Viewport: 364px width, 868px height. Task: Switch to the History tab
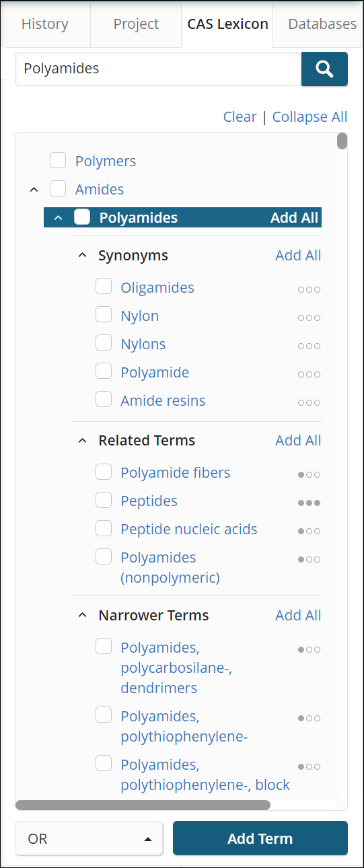[x=45, y=24]
